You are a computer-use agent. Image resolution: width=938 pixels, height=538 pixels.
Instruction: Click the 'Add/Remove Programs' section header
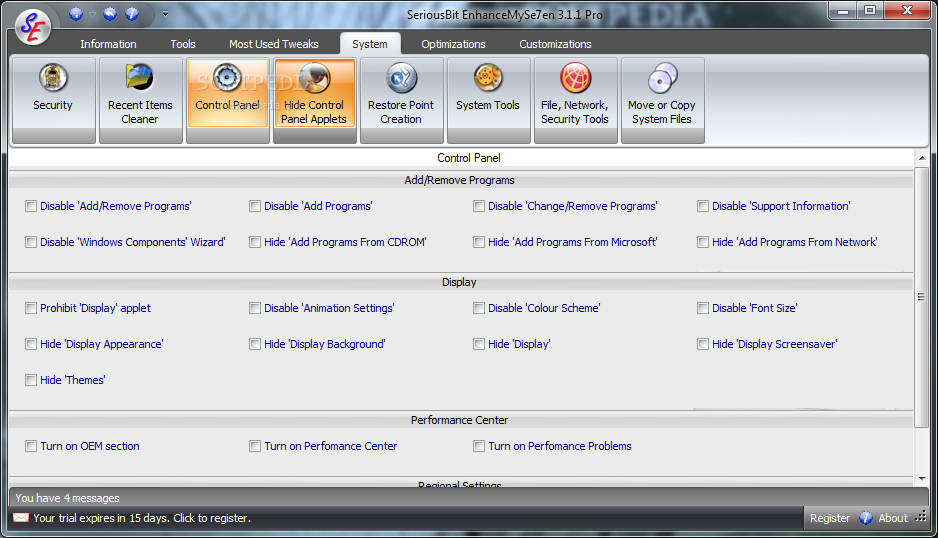coord(459,180)
